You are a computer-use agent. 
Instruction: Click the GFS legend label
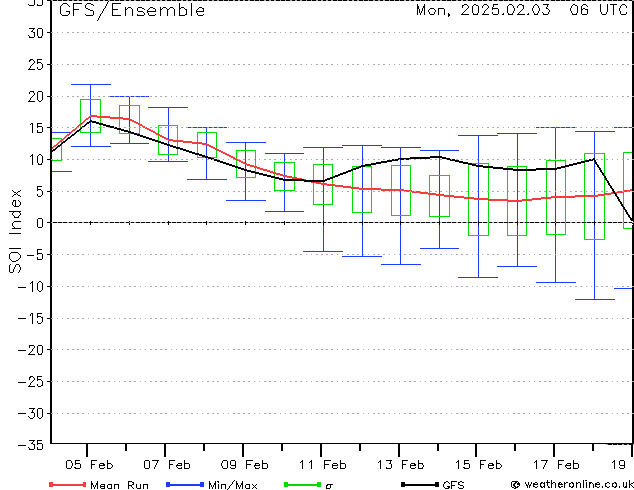(453, 485)
